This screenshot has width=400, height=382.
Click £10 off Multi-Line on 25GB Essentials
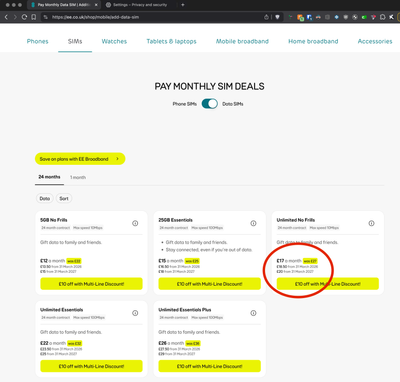pyautogui.click(x=210, y=284)
